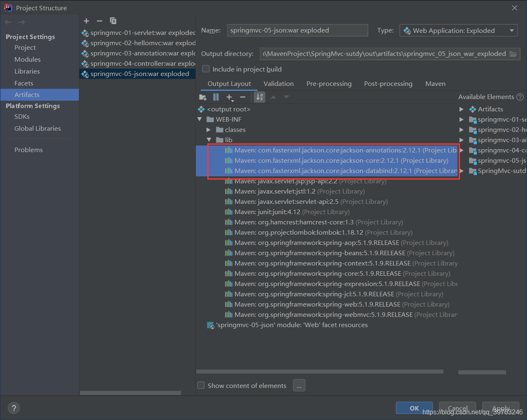
Task: Click the ellipsis button beside Show content
Action: tap(299, 385)
